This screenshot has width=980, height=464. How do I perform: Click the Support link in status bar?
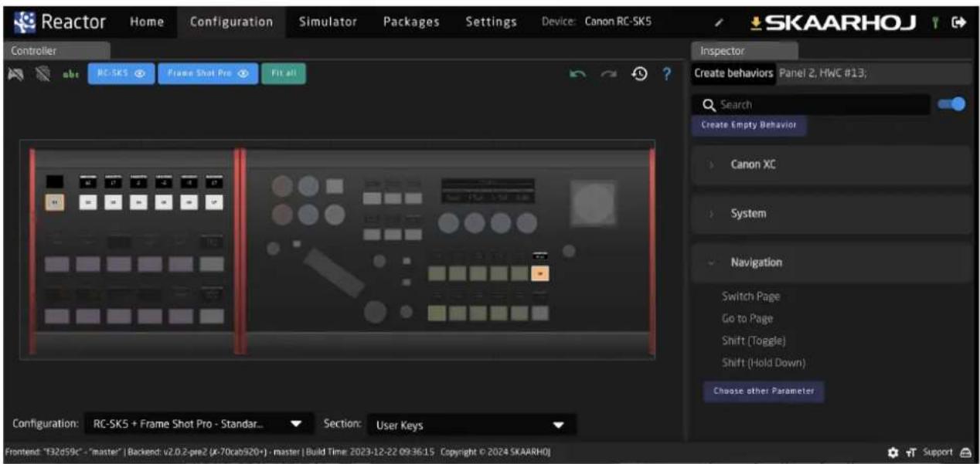click(x=937, y=452)
